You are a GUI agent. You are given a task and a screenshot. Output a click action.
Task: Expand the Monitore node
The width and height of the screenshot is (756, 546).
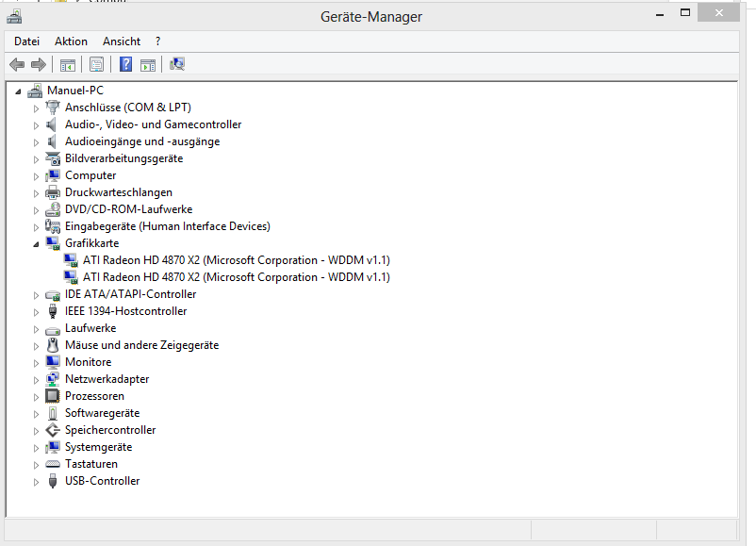(x=37, y=362)
